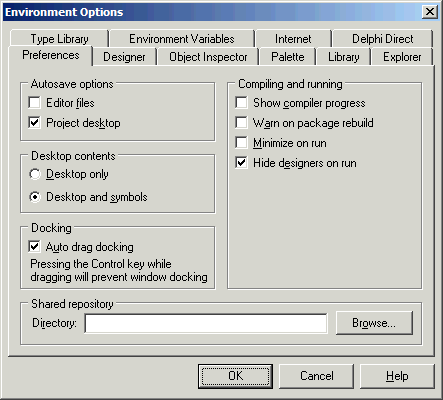The width and height of the screenshot is (443, 400).
Task: Open the Environment Variables tab
Action: (182, 39)
